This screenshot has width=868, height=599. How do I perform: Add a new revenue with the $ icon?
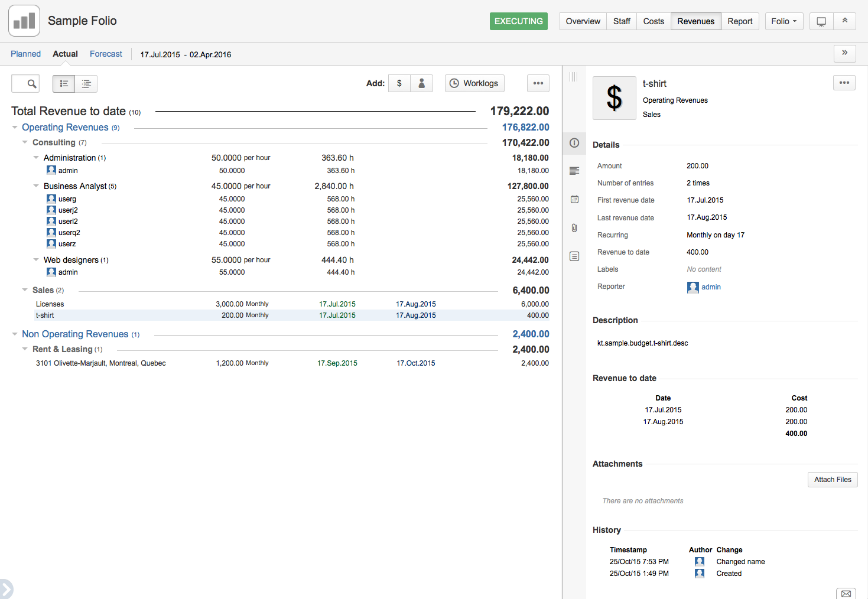[x=399, y=83]
